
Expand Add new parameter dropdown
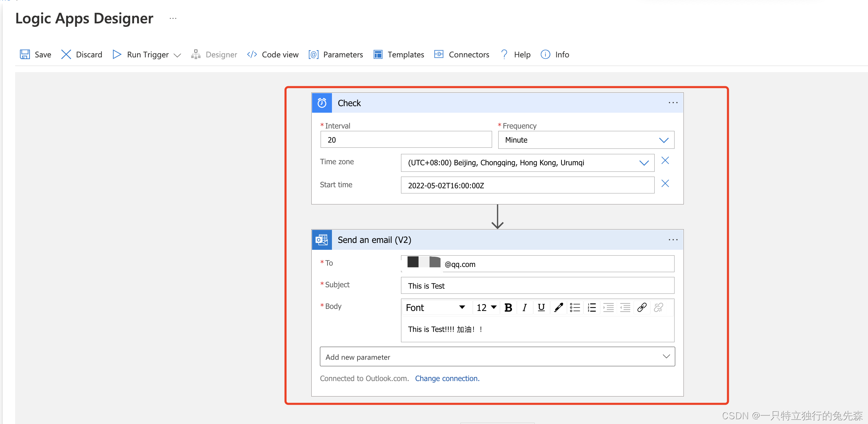pyautogui.click(x=666, y=357)
